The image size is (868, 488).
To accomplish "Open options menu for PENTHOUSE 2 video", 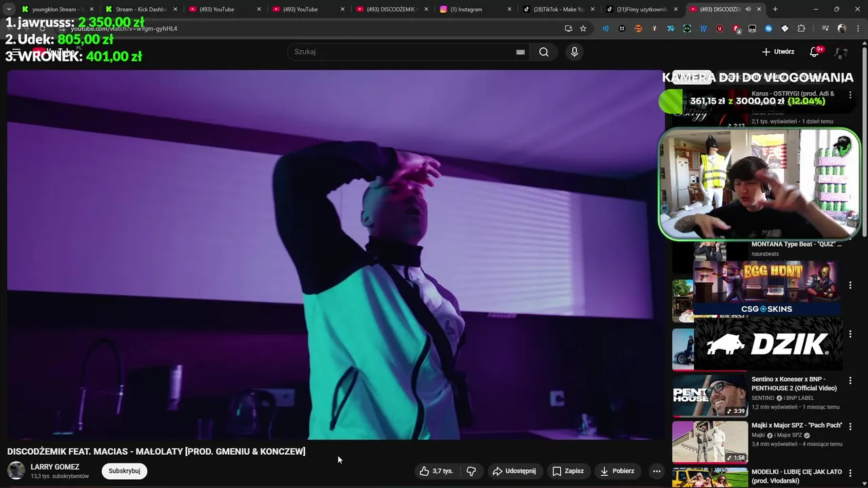I will pyautogui.click(x=850, y=381).
